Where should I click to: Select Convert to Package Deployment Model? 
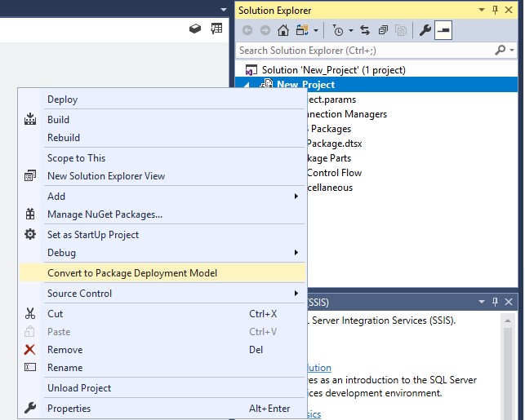pyautogui.click(x=132, y=273)
